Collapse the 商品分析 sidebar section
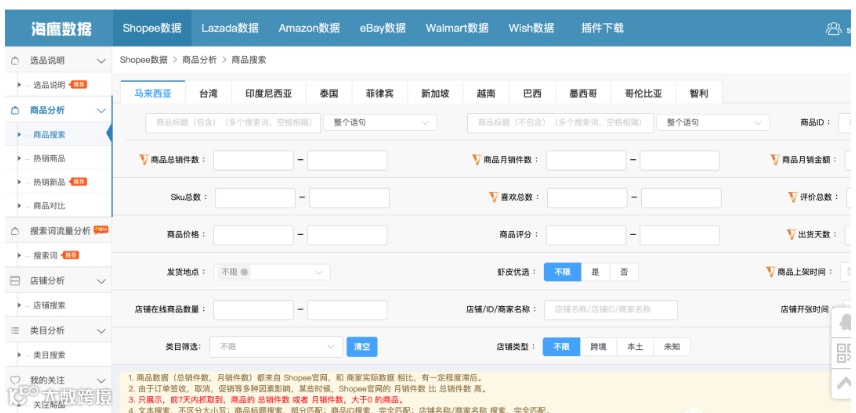This screenshot has height=413, width=856. [101, 110]
